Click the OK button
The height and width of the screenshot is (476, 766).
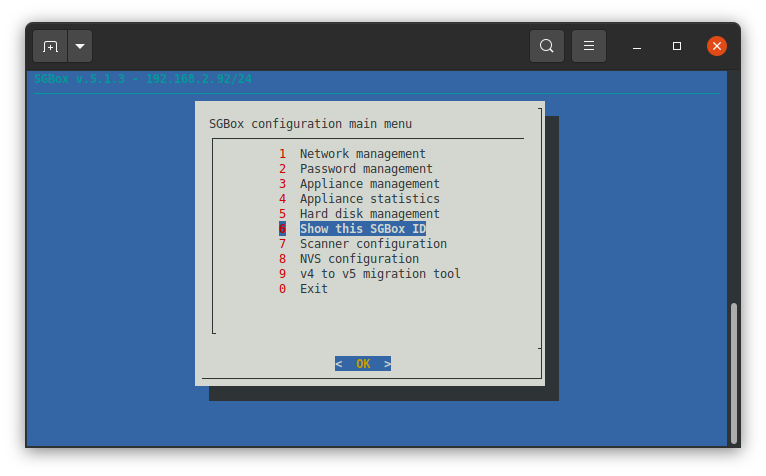363,364
